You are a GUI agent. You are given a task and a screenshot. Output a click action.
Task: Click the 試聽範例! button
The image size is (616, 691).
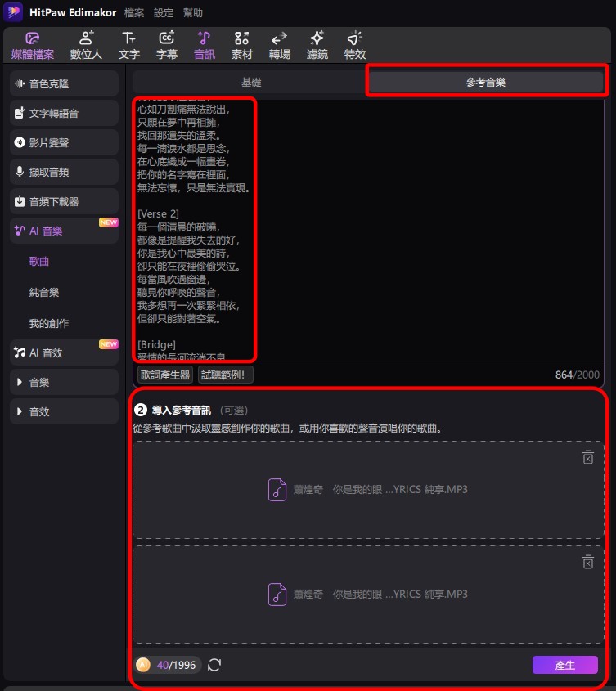coord(225,375)
